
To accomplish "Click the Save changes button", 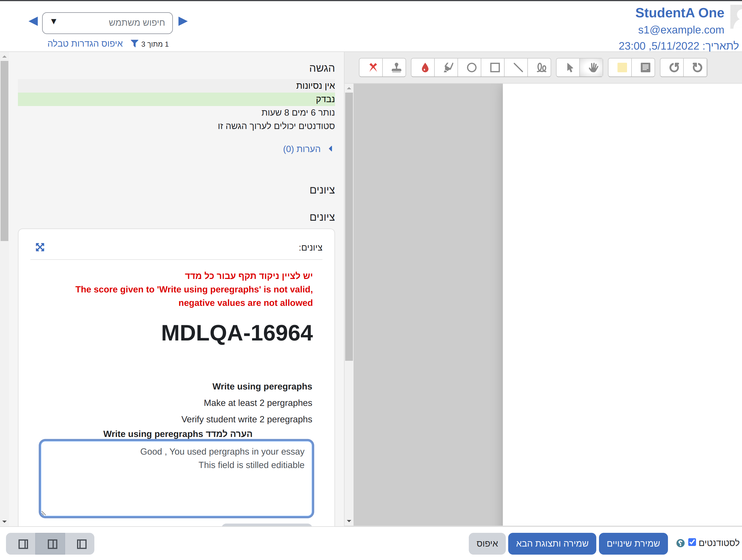I will pos(633,543).
